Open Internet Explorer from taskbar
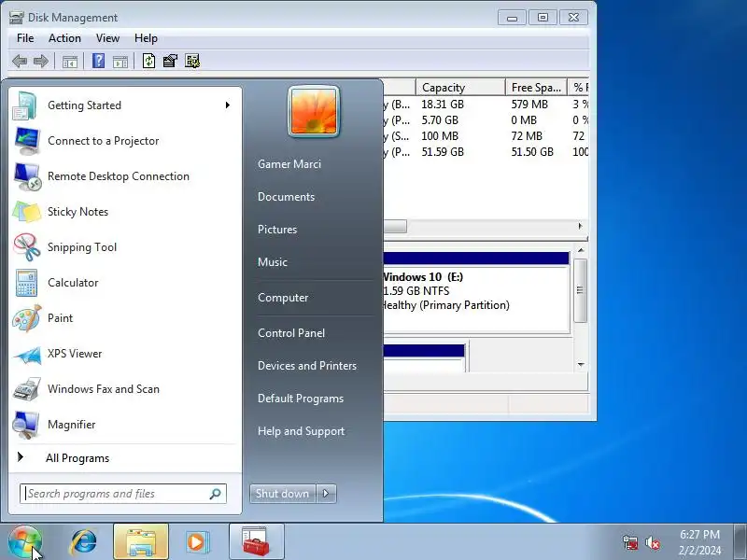Viewport: 747px width, 560px height. [84, 542]
